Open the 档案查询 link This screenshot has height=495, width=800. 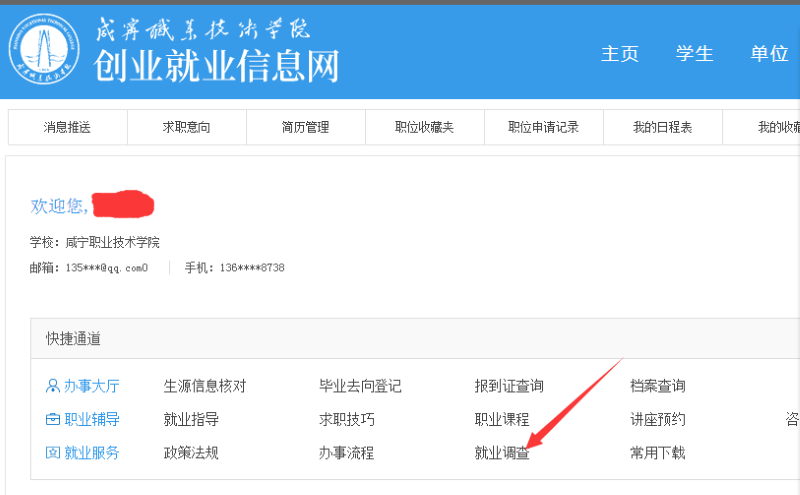click(657, 386)
